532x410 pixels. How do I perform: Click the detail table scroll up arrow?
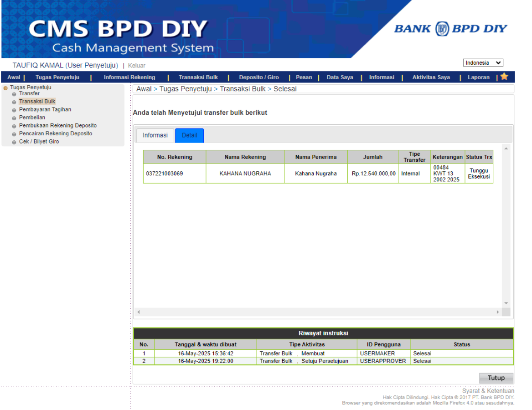(506, 149)
